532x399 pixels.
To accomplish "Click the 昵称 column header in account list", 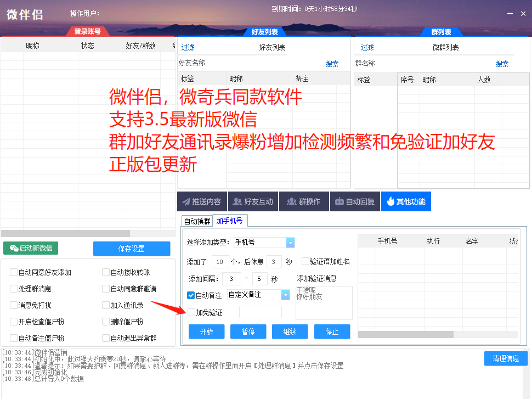I will coord(32,46).
